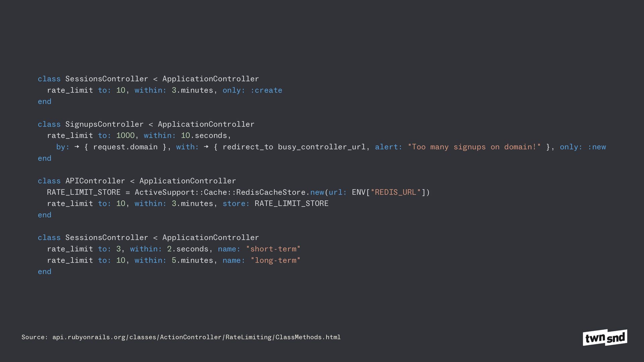
Task: Click the "alert:" keyword argument
Action: 388,147
